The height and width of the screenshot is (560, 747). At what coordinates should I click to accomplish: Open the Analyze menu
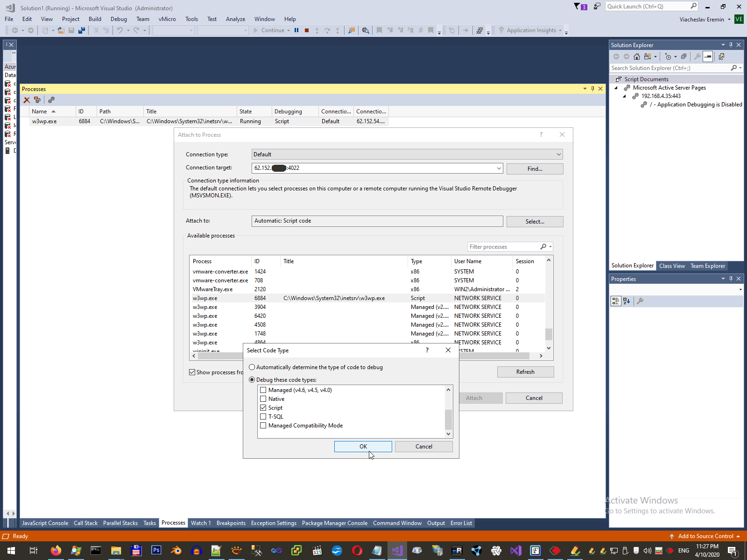235,19
